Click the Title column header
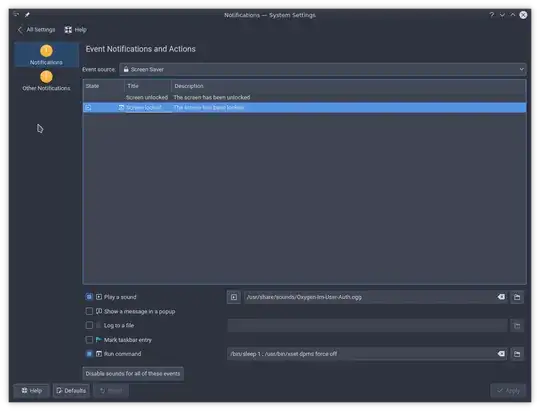 tap(147, 86)
